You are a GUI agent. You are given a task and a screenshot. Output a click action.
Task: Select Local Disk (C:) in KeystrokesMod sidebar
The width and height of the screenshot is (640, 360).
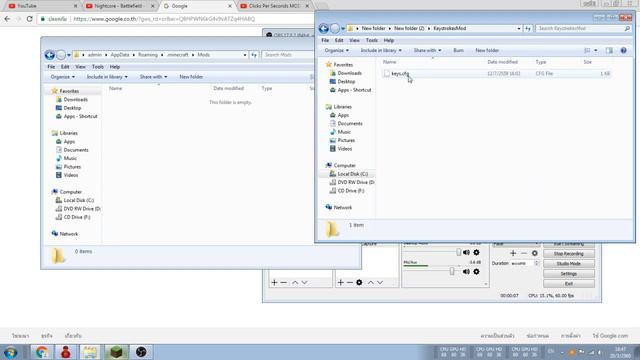click(x=352, y=174)
